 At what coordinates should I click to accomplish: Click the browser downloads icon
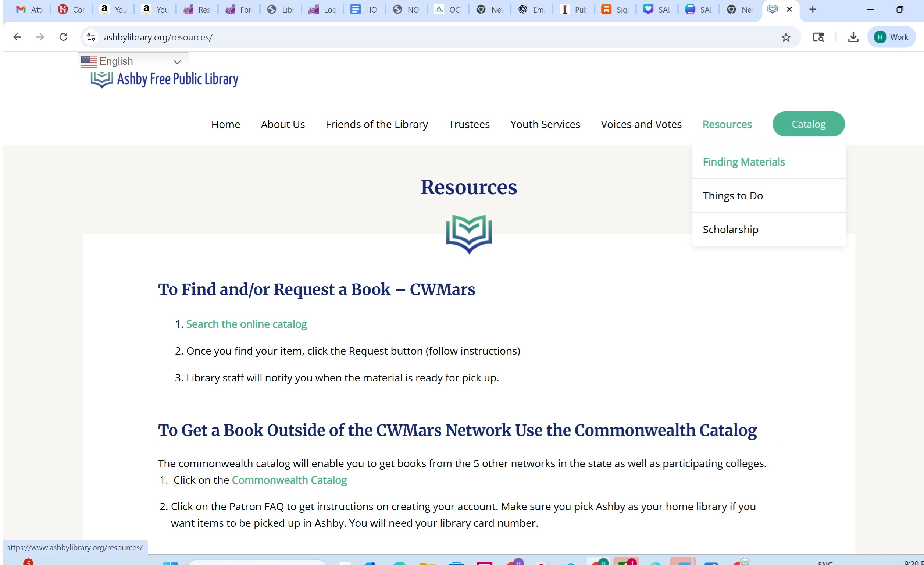853,37
